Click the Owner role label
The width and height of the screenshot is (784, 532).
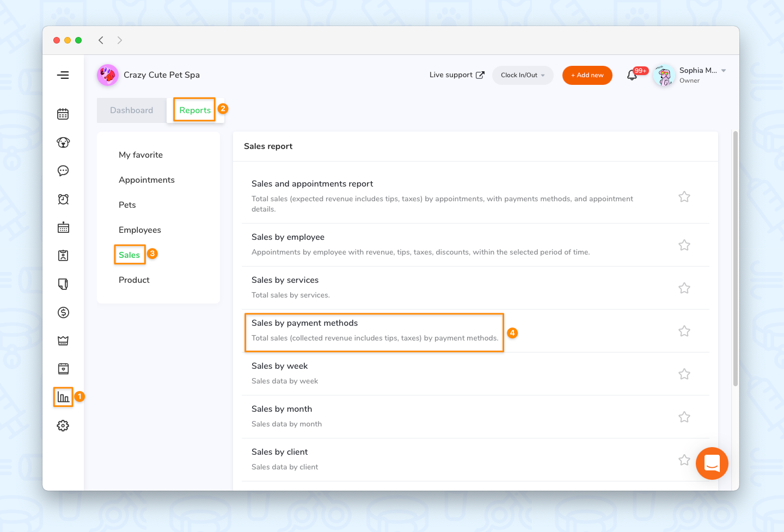point(689,81)
